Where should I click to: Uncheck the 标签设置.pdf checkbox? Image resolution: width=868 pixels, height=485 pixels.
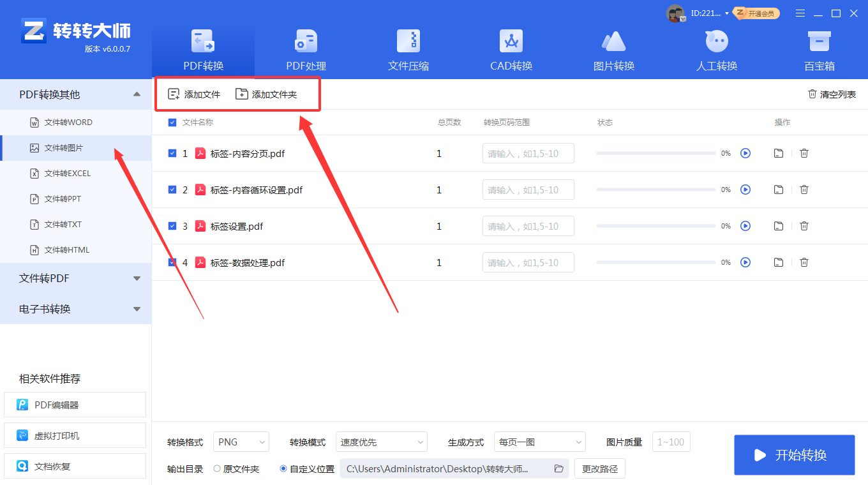172,226
